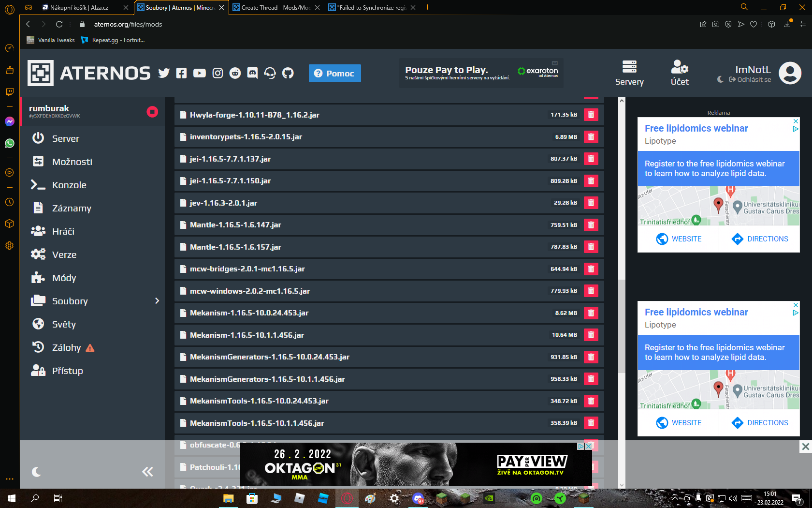This screenshot has height=508, width=812.
Task: Collapse the left sidebar
Action: 147,472
